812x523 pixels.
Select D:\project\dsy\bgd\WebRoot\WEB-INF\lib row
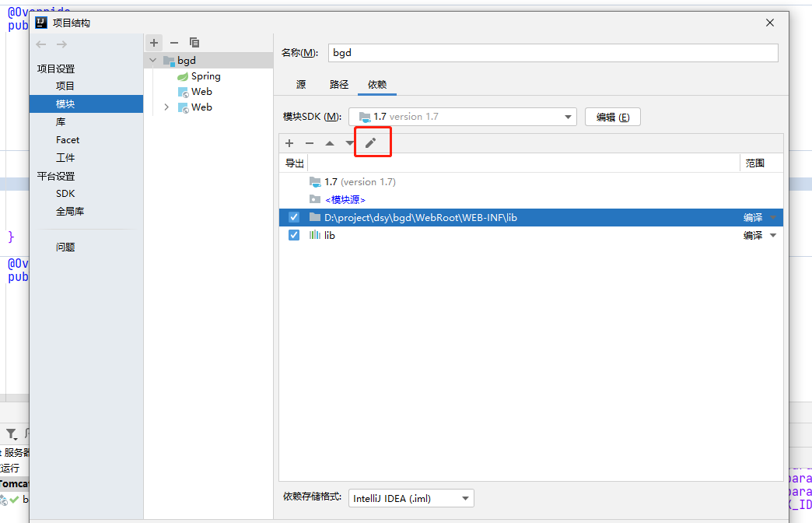(x=530, y=217)
